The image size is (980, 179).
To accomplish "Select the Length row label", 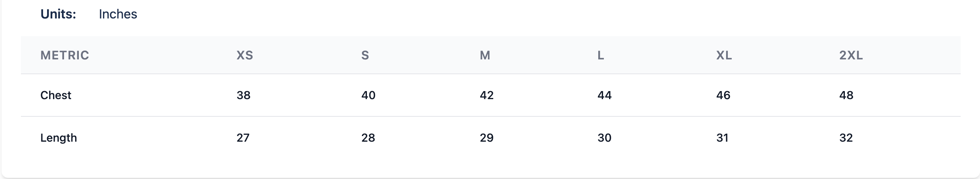I will 59,138.
